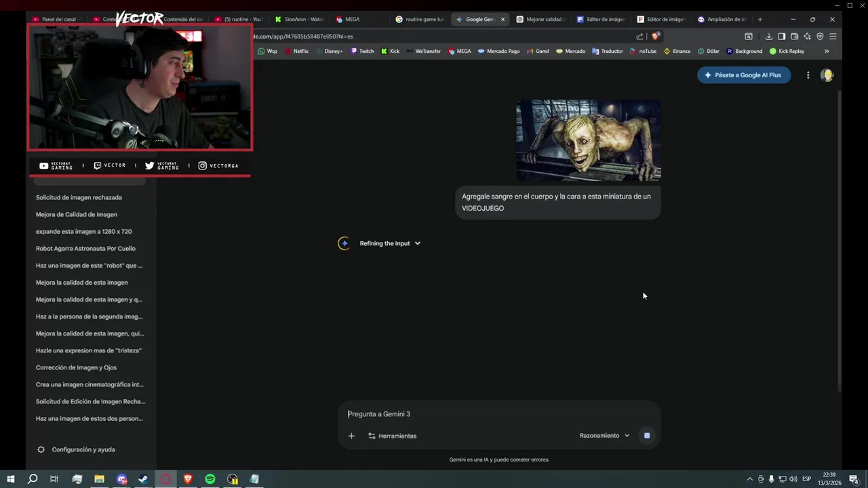Open the Windows notification center icon
This screenshot has height=488, width=868.
854,479
